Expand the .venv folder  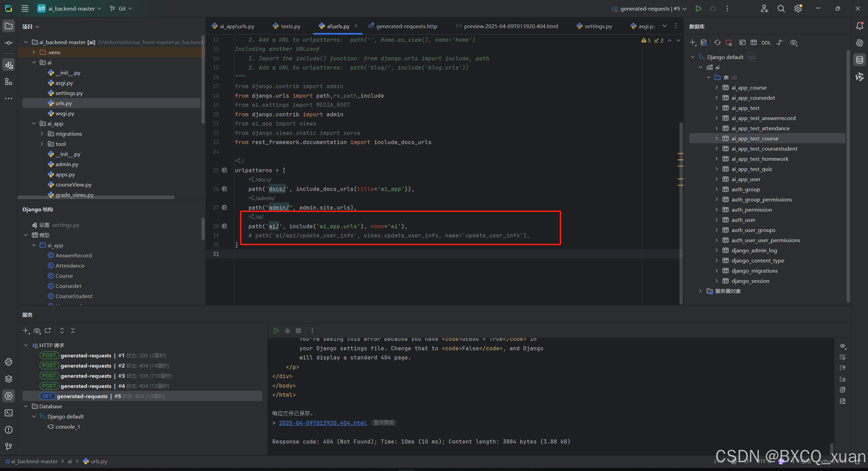point(34,52)
